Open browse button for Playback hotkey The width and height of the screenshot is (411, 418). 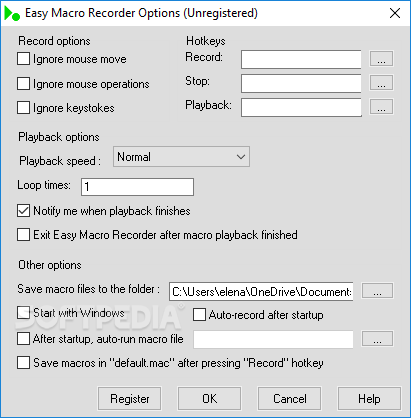(381, 107)
